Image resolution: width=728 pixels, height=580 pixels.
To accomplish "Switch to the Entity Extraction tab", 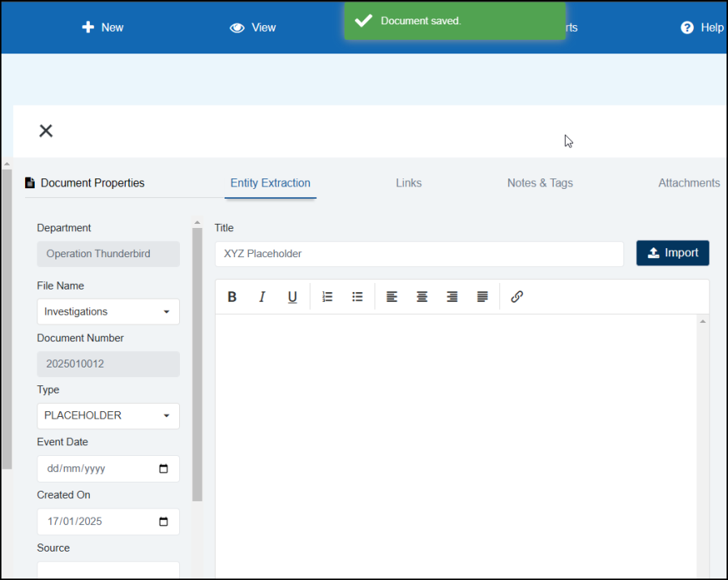I will [x=270, y=183].
